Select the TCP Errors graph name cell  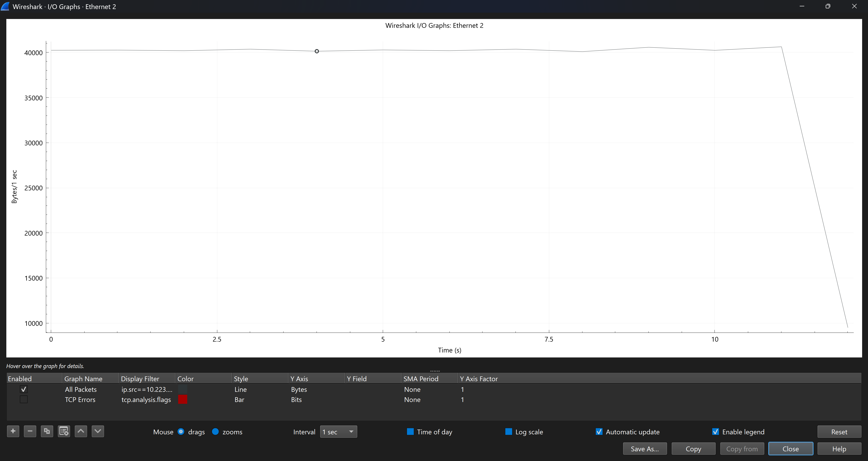pyautogui.click(x=80, y=399)
